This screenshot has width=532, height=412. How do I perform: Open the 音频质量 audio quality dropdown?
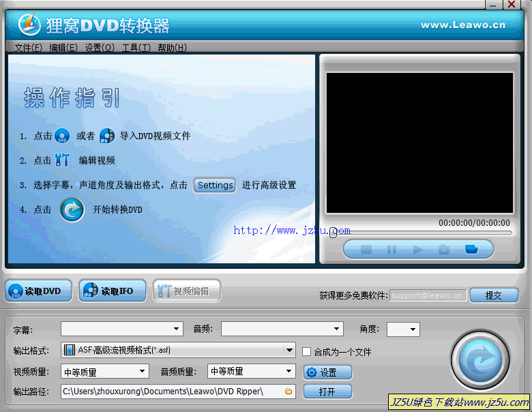(x=289, y=371)
